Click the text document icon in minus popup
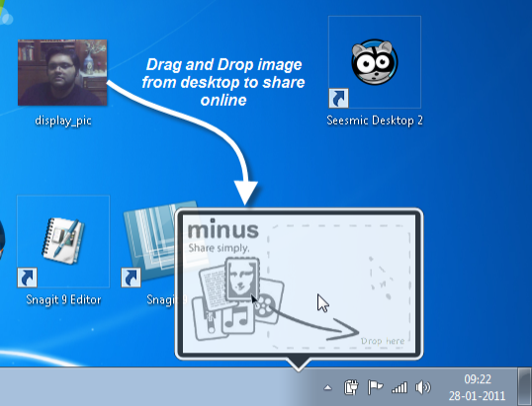 click(214, 288)
